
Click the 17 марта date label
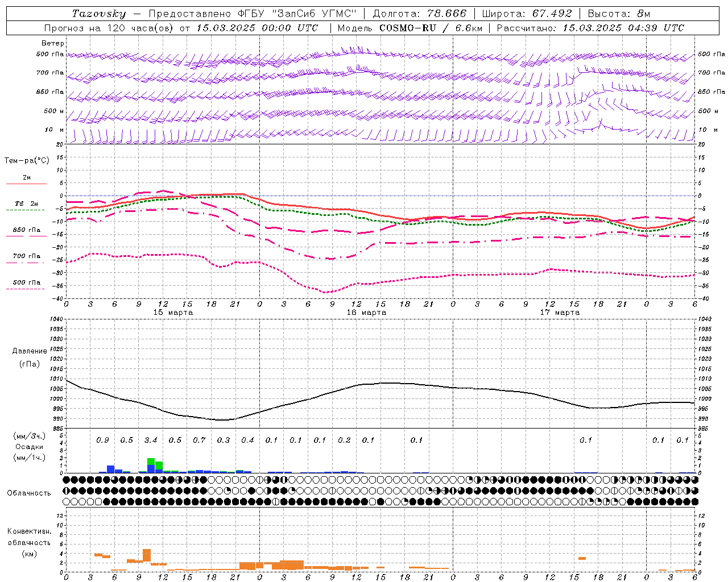pos(560,313)
